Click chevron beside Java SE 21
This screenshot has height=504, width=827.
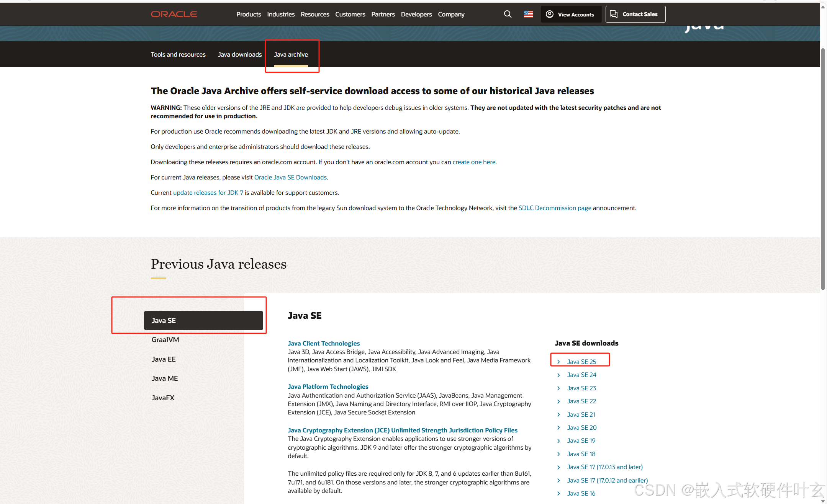pyautogui.click(x=558, y=414)
